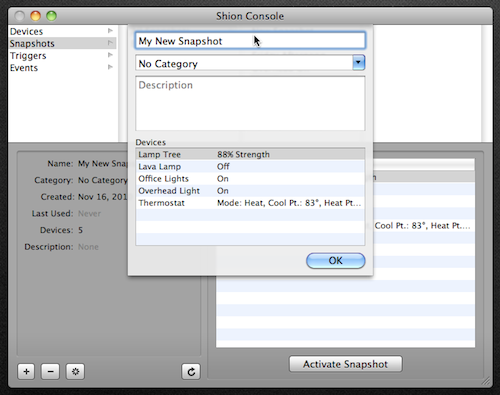Expand the Triggers sidebar arrow
The image size is (500, 395).
(110, 55)
